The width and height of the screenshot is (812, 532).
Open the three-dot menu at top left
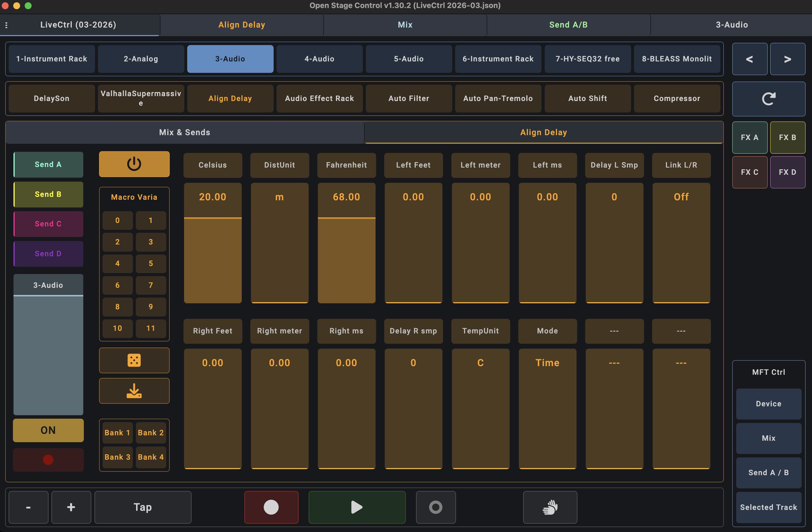(x=7, y=25)
